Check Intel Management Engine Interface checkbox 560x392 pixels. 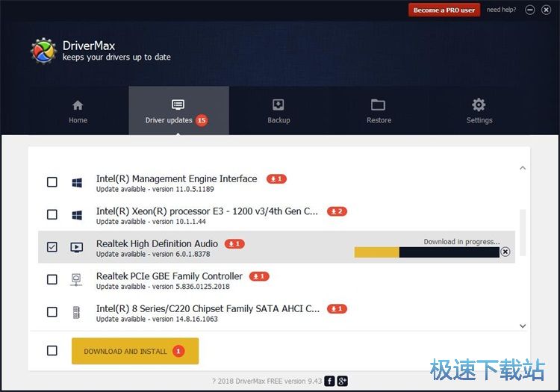coord(52,182)
